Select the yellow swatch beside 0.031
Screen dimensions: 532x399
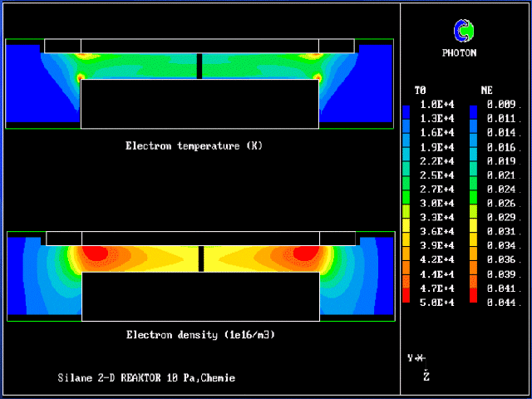473,229
